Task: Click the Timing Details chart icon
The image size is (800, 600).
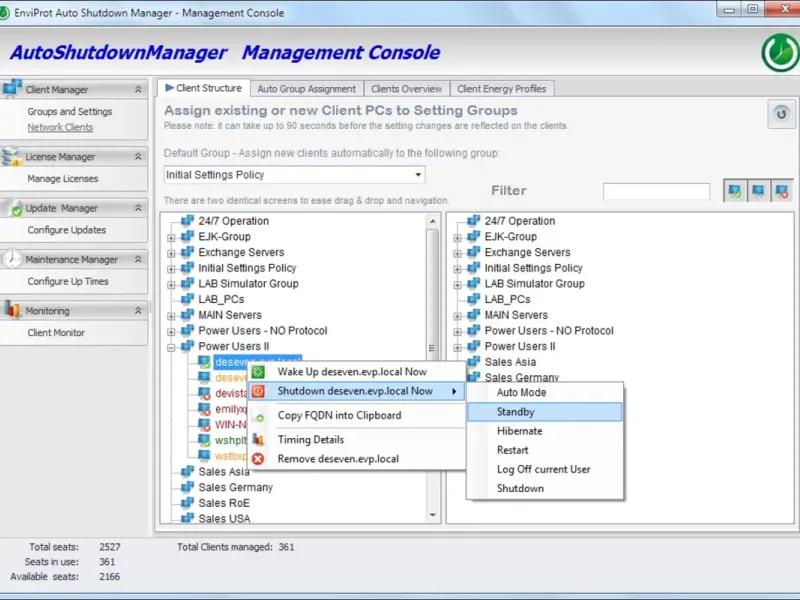Action: (258, 439)
